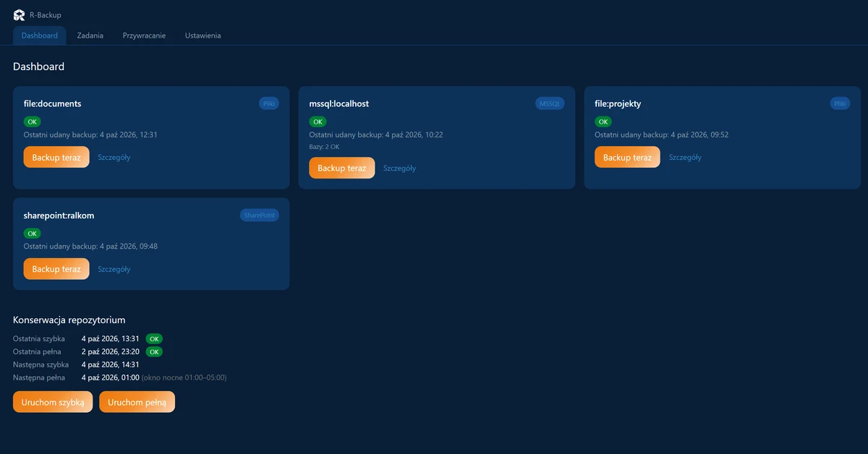The height and width of the screenshot is (454, 868).
Task: Run Backup teraz for mssql:localhost
Action: tap(342, 168)
